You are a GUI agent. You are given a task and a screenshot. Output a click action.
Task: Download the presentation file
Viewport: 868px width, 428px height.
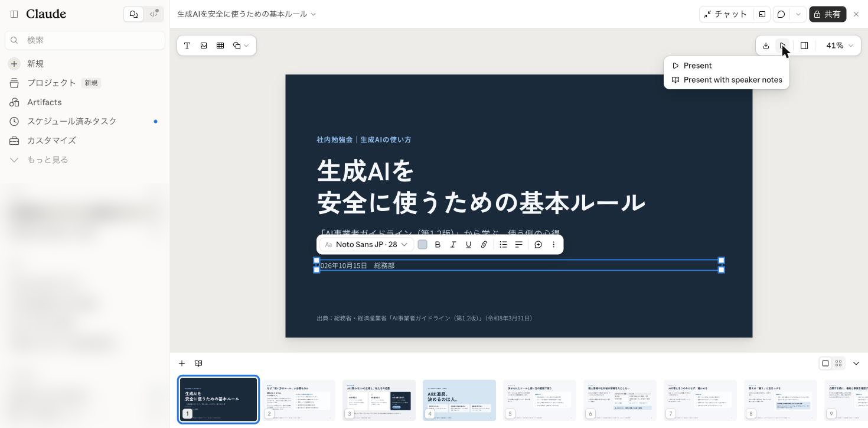[766, 46]
